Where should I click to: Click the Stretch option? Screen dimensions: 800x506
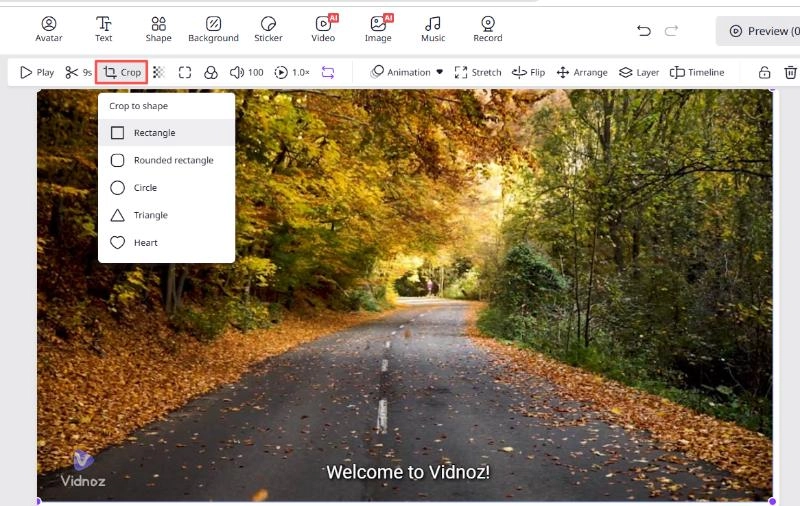(478, 72)
